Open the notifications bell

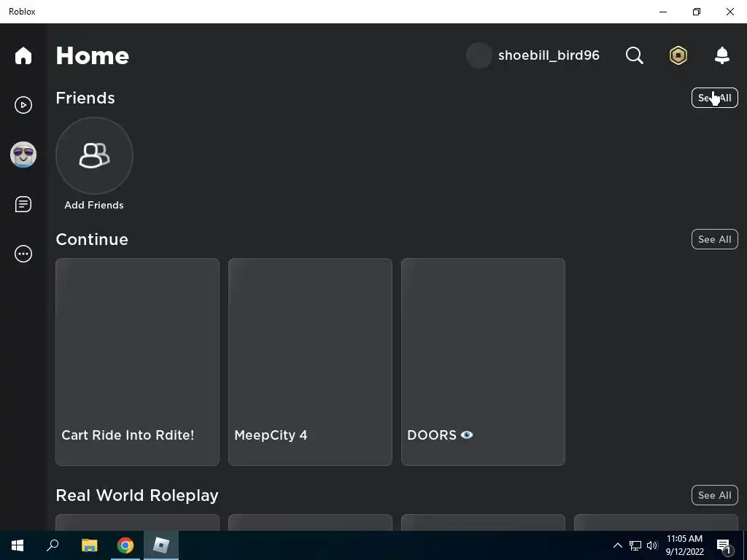tap(722, 55)
